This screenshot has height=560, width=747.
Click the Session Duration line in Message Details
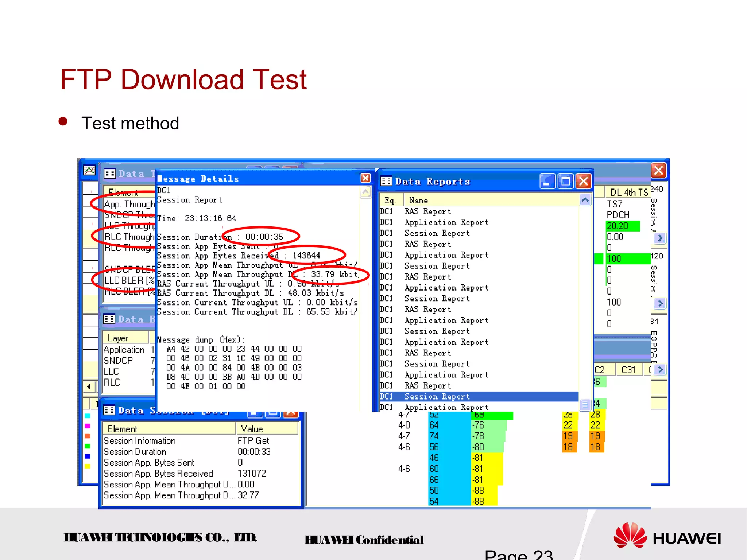click(x=220, y=237)
